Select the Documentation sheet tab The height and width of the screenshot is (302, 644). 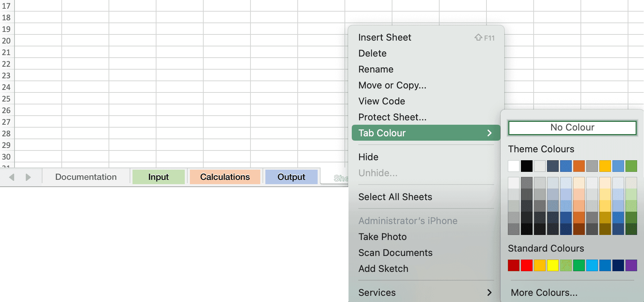coord(86,177)
